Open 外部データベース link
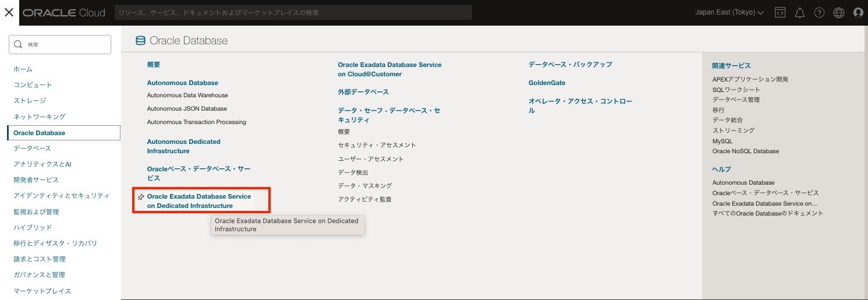 click(363, 92)
